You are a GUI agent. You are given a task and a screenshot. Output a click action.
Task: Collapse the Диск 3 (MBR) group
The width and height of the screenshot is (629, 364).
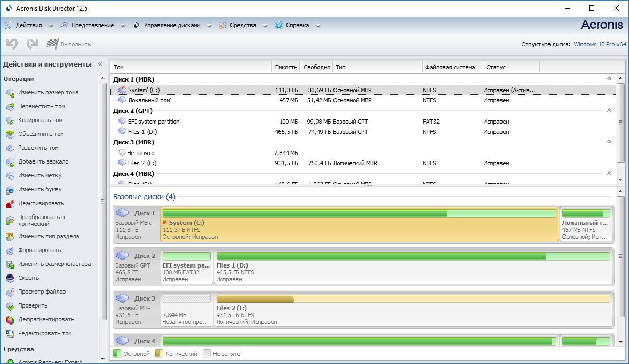[x=609, y=142]
